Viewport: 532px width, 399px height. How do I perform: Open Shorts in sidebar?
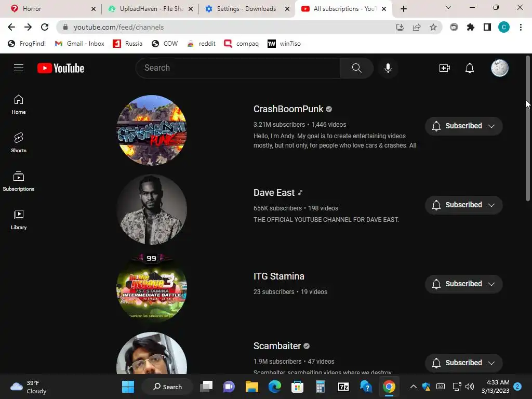click(x=19, y=143)
